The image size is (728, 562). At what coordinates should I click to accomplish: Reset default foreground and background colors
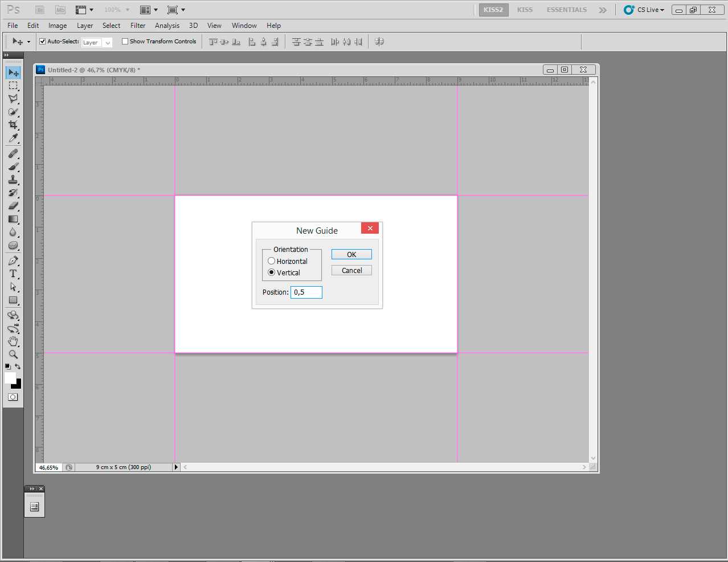click(7, 366)
